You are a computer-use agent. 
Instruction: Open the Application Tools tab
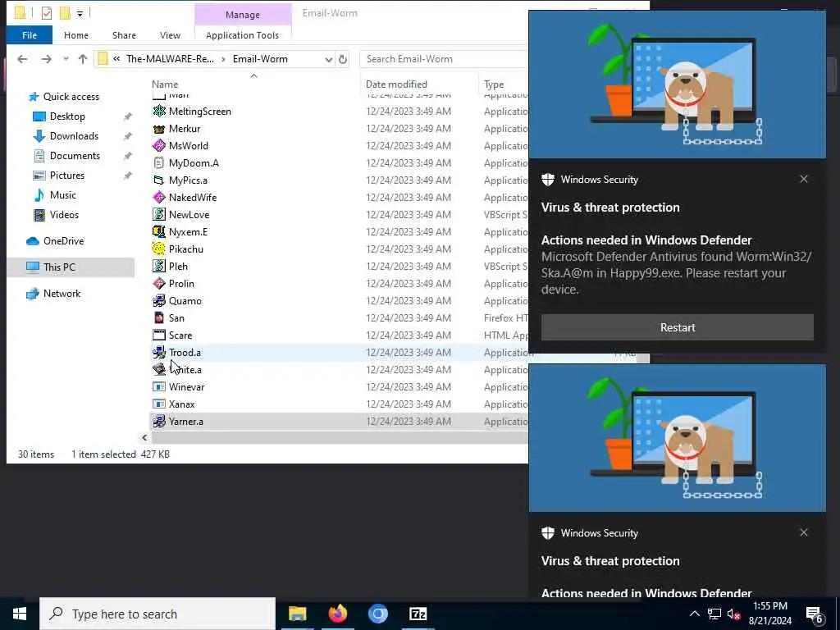point(242,34)
